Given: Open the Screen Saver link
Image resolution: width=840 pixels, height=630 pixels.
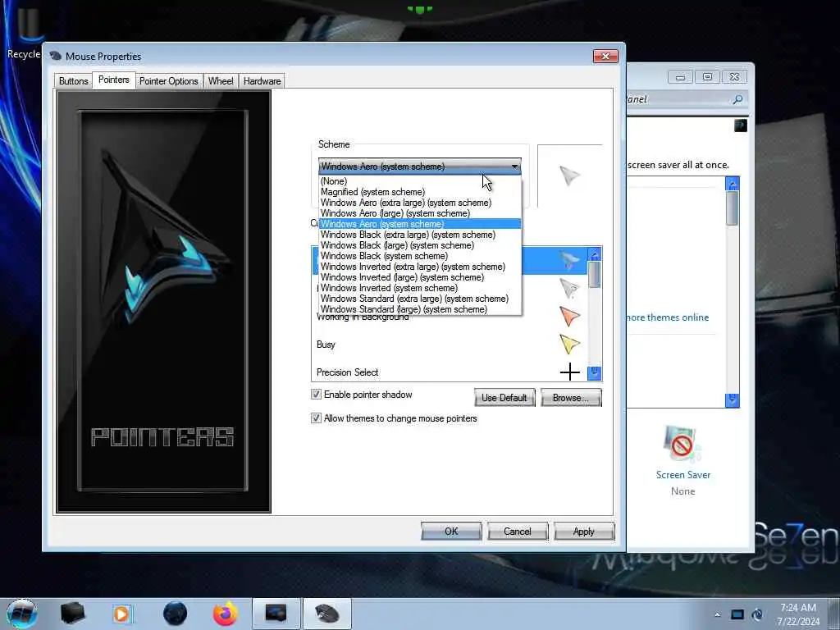Looking at the screenshot, I should (683, 475).
